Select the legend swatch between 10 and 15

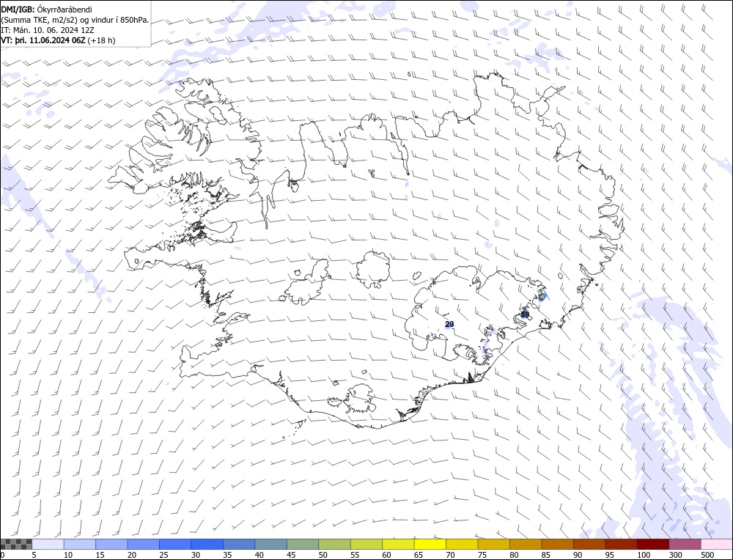pyautogui.click(x=80, y=544)
